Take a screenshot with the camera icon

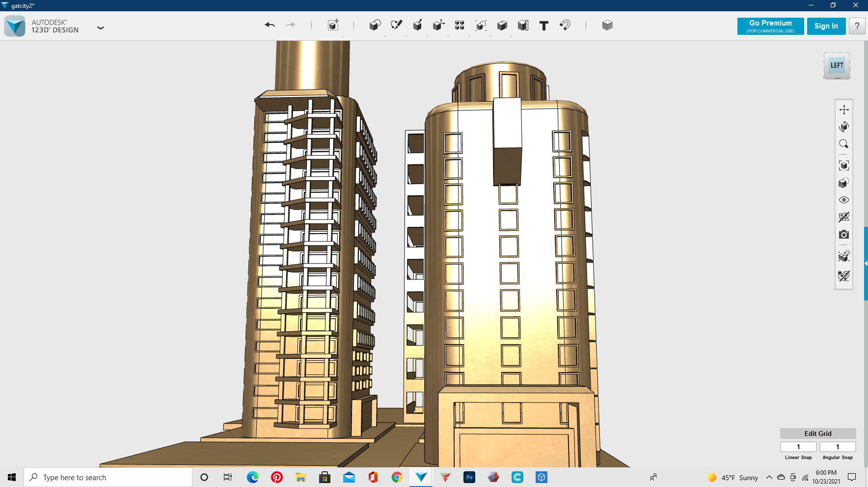[843, 235]
